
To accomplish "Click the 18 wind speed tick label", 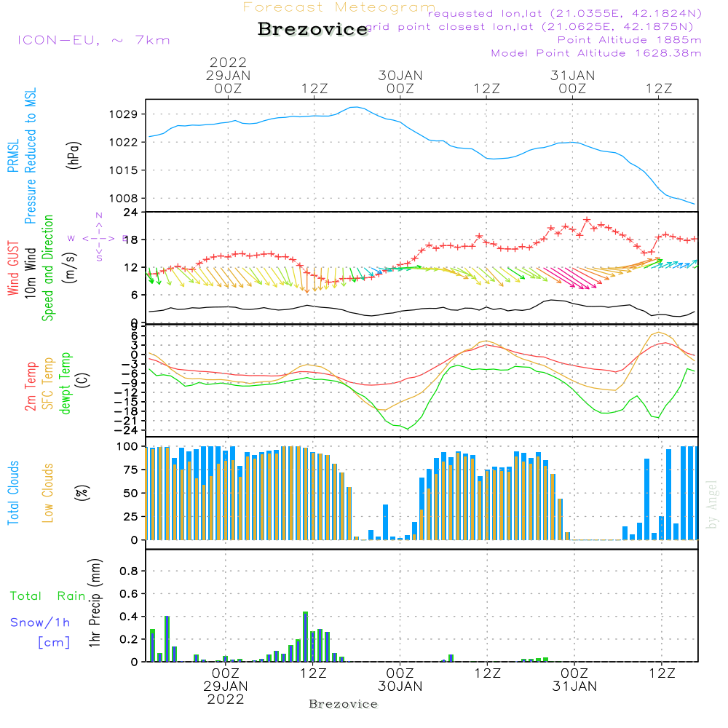I will pos(131,240).
